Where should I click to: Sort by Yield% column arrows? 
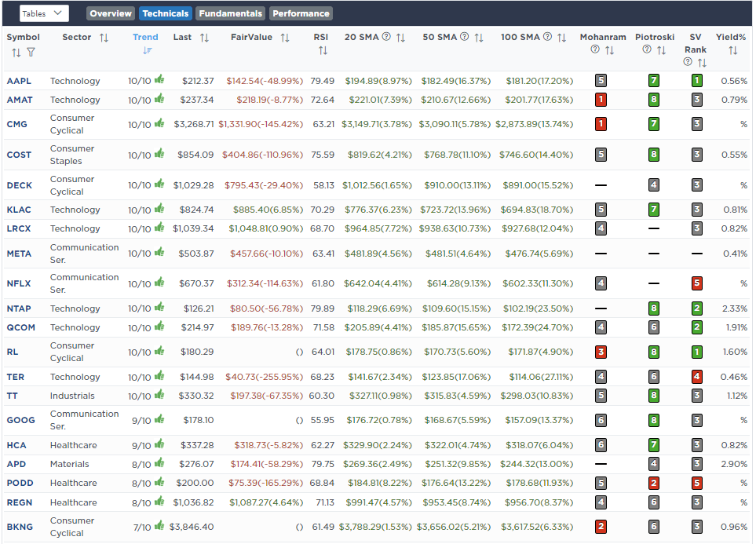[x=733, y=50]
